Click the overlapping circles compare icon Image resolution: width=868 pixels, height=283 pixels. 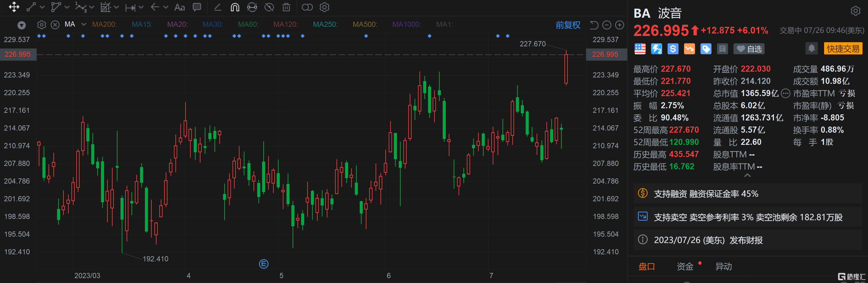point(307,7)
